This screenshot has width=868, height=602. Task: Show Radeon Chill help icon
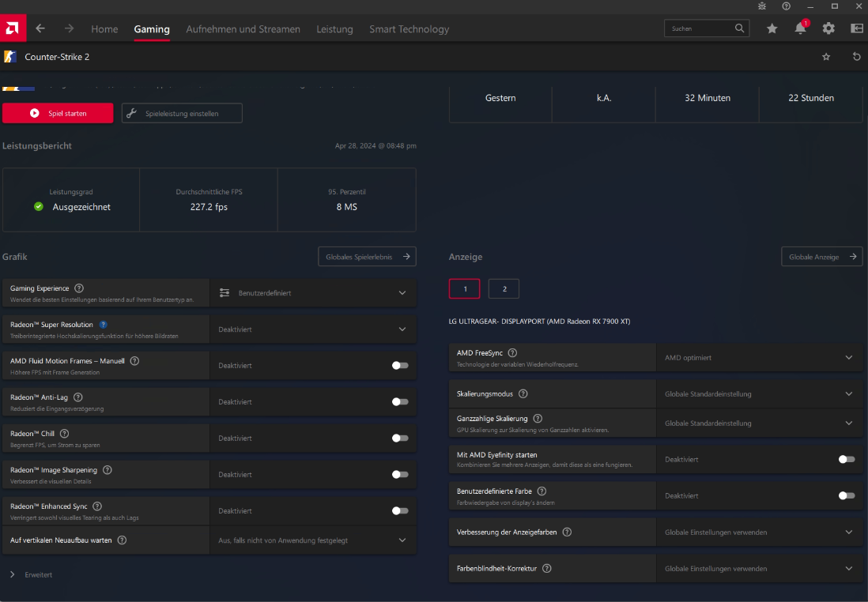coord(64,433)
